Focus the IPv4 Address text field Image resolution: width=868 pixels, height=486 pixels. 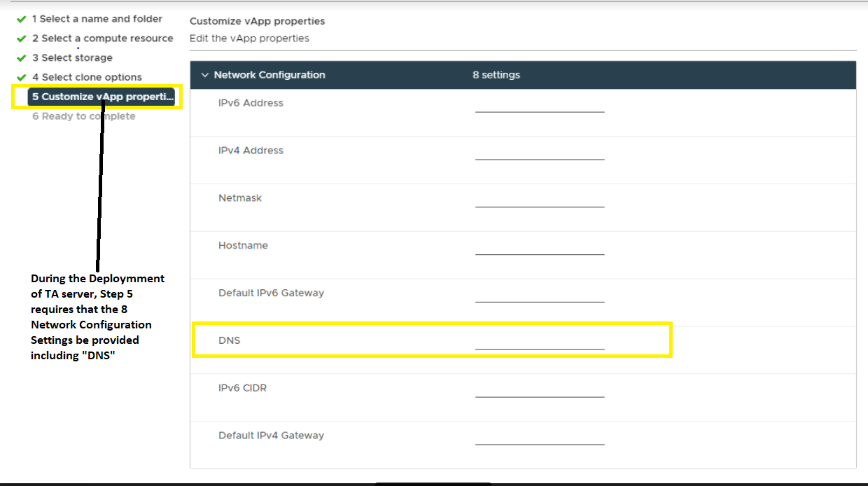click(539, 153)
